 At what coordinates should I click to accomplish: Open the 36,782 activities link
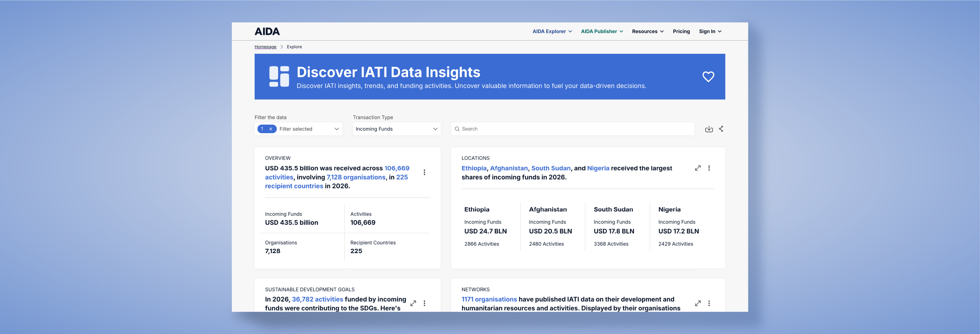coord(317,299)
